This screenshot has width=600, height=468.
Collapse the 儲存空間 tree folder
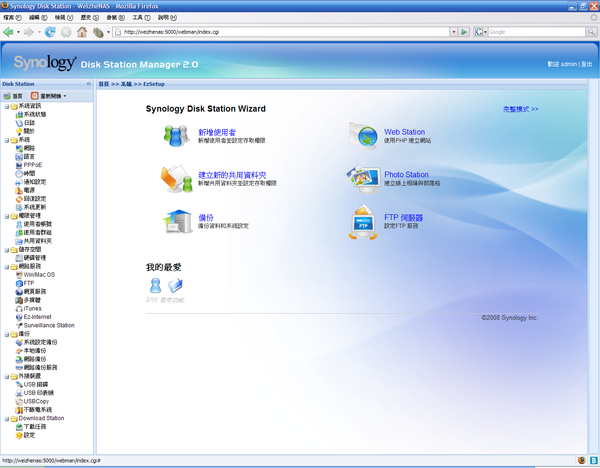pos(7,250)
